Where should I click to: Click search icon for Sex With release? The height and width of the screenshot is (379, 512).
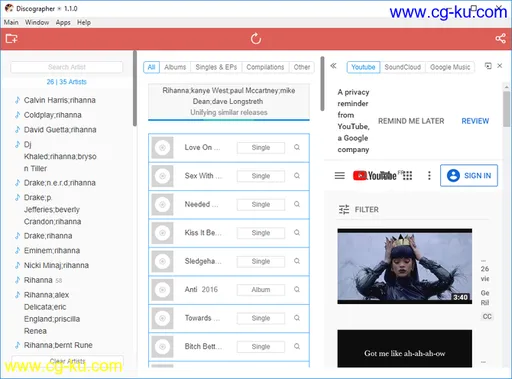pyautogui.click(x=297, y=176)
